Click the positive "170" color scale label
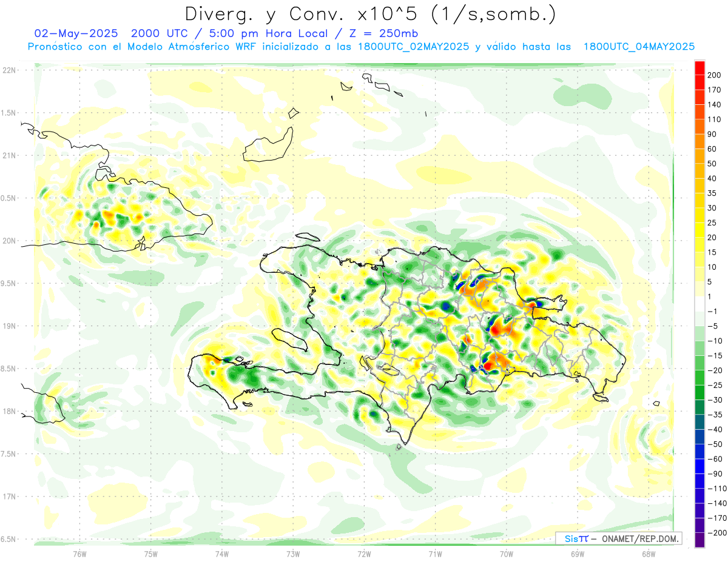 (714, 90)
